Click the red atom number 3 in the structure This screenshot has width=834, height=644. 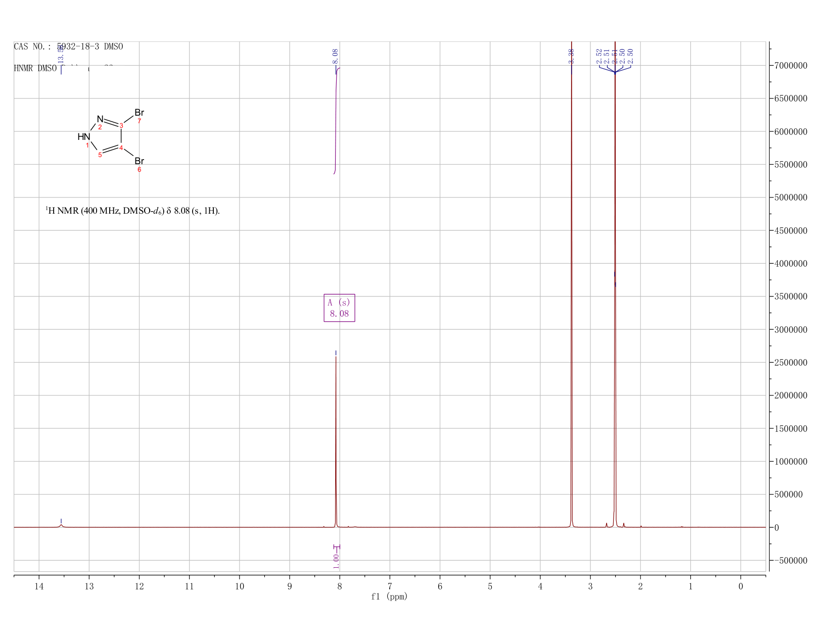pos(121,125)
